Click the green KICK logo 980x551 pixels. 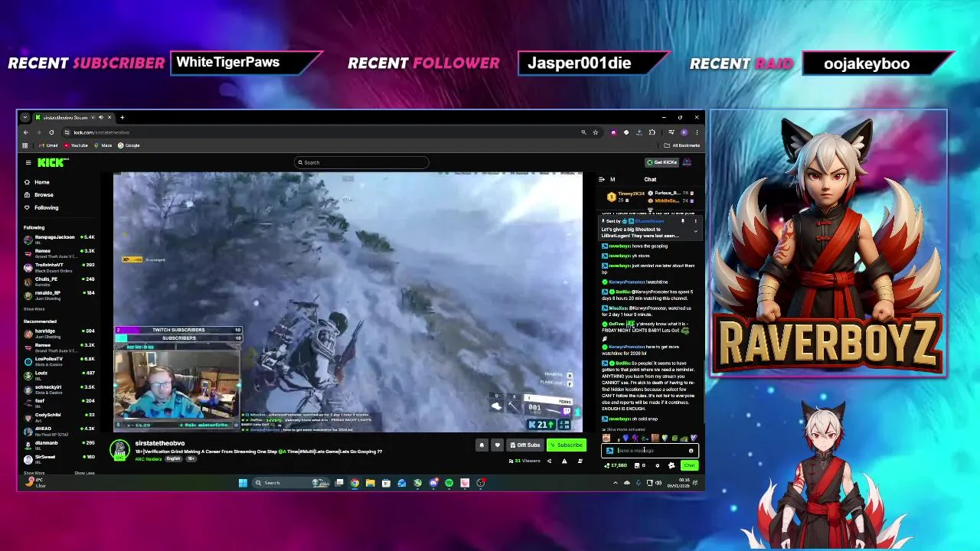tap(53, 162)
